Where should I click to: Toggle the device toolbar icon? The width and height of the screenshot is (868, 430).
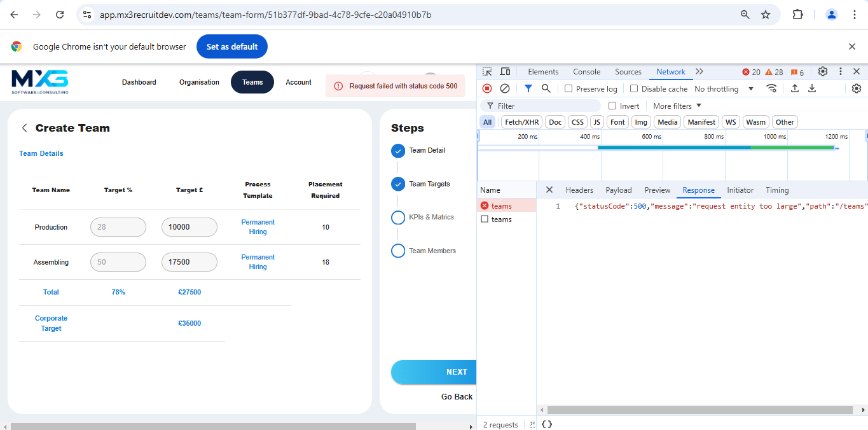505,72
